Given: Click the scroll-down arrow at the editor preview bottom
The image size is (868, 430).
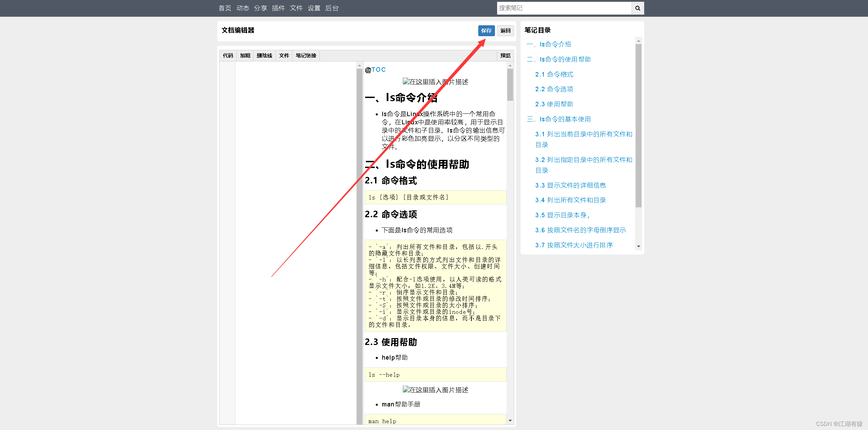Looking at the screenshot, I should tap(510, 420).
